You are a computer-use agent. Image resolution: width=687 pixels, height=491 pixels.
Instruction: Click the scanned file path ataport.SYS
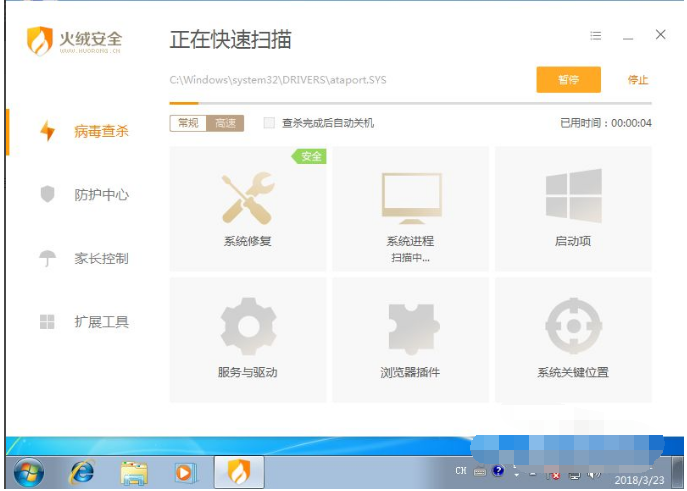278,80
